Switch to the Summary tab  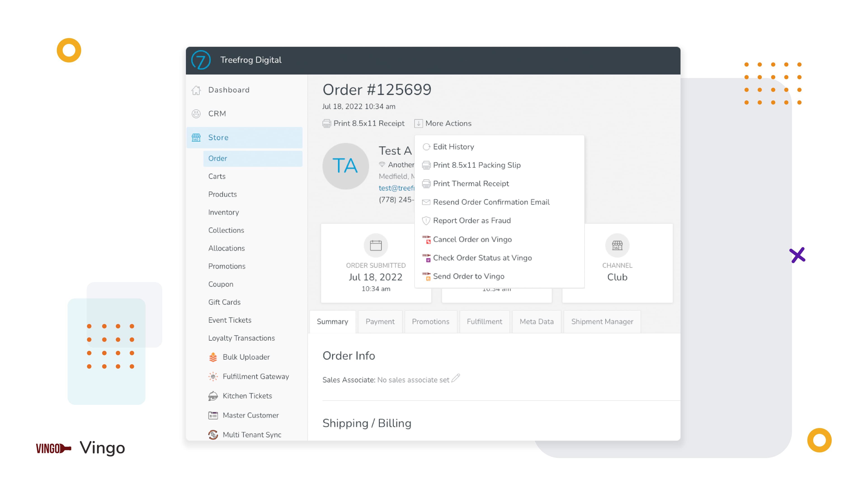click(332, 322)
